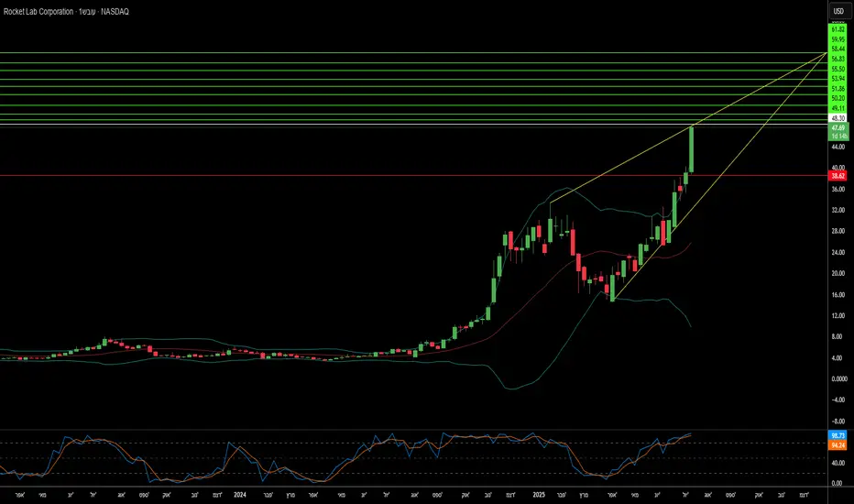854x504 pixels.
Task: Select the 56.83 price level label
Action: (x=838, y=59)
